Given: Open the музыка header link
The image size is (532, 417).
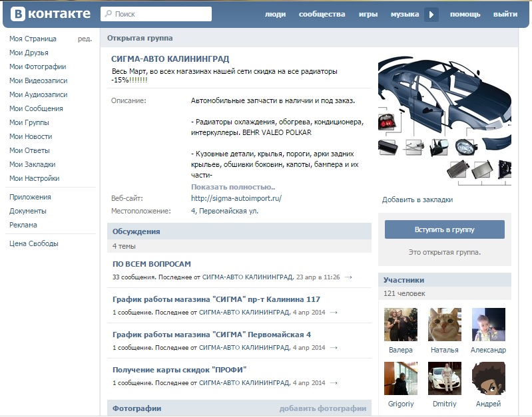Looking at the screenshot, I should click(x=405, y=14).
